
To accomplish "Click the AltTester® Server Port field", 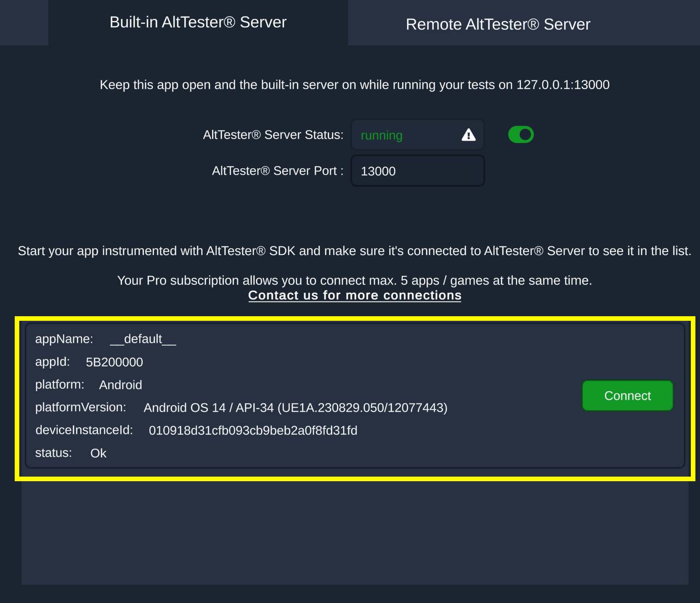I will 418,171.
